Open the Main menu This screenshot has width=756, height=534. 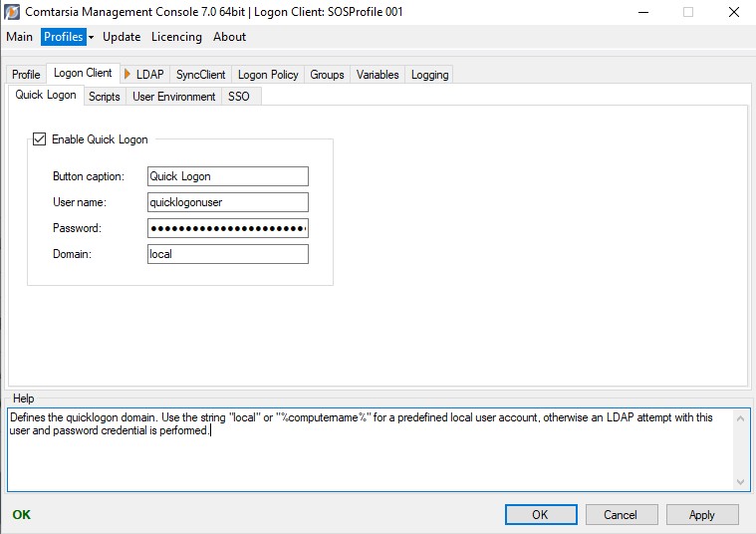click(x=19, y=37)
